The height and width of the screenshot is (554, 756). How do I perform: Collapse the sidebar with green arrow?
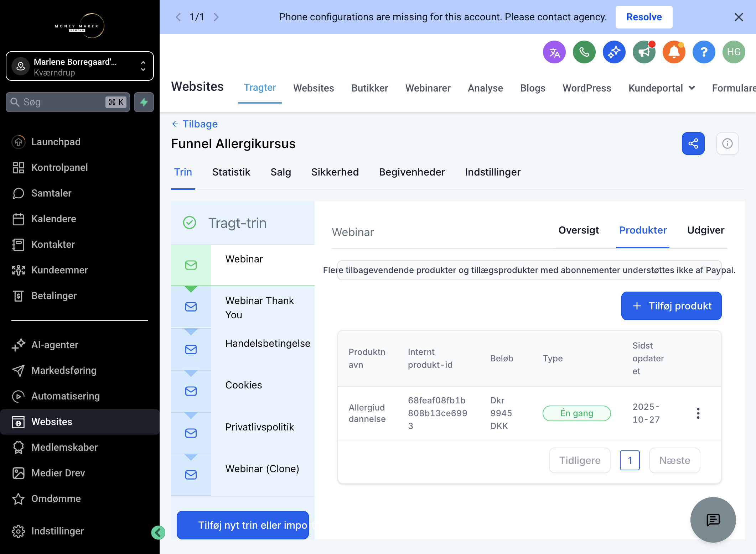coord(158,533)
